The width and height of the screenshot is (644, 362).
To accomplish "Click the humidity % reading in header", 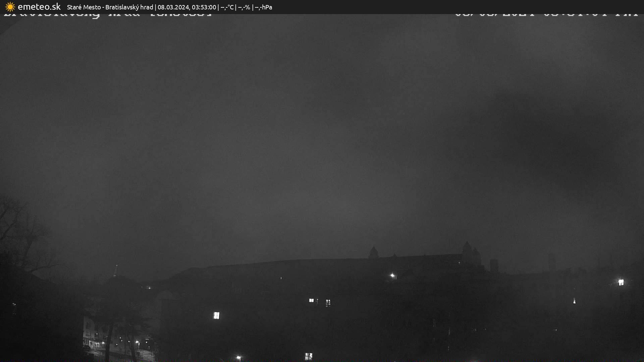I will [244, 7].
